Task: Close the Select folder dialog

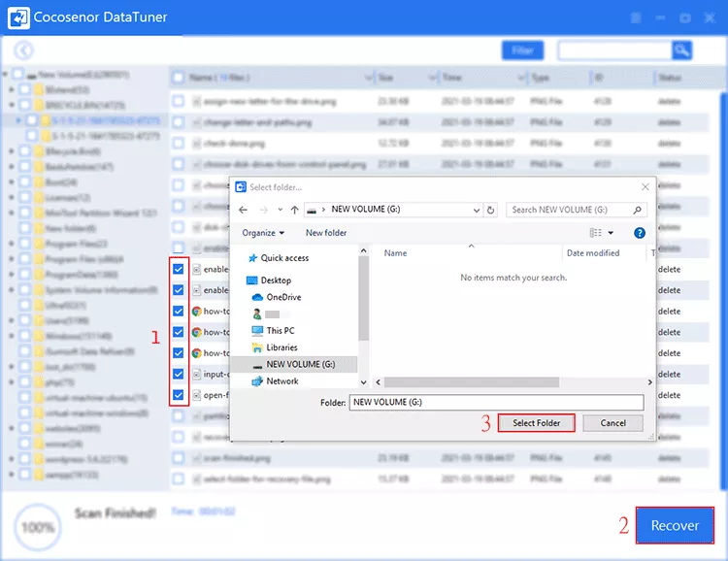Action: [x=645, y=186]
